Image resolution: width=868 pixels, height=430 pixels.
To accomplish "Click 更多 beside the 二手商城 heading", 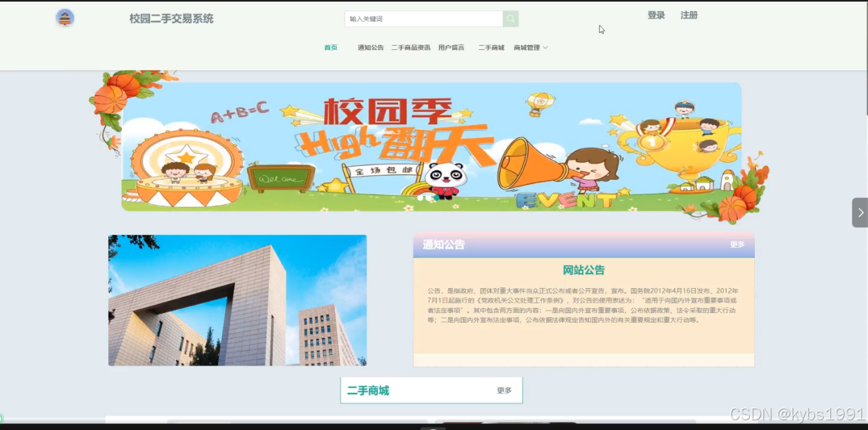I will point(504,391).
